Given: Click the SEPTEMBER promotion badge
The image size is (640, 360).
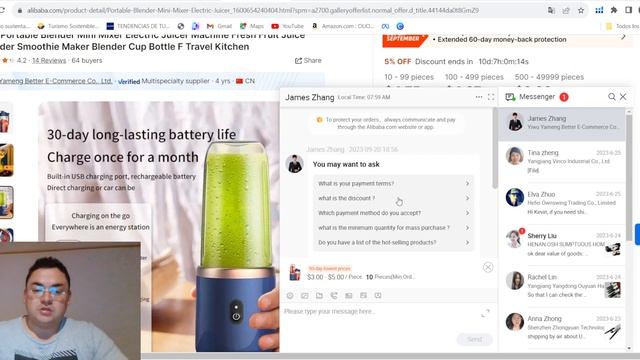Looking at the screenshot, I should (x=404, y=40).
